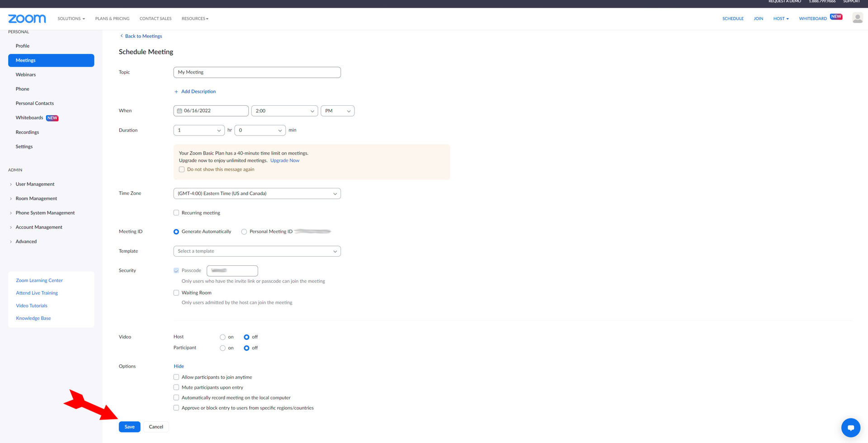Expand the Advanced sidebar section
The image size is (868, 443).
pos(26,242)
